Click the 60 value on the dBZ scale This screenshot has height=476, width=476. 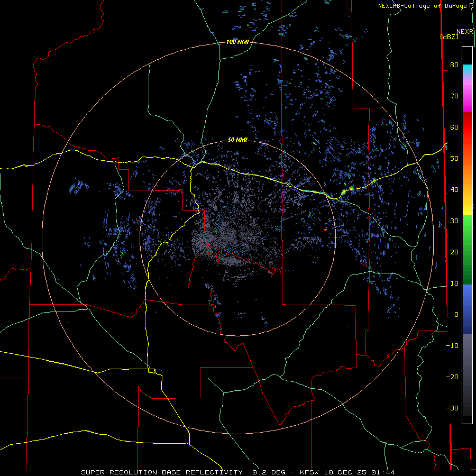(x=454, y=127)
